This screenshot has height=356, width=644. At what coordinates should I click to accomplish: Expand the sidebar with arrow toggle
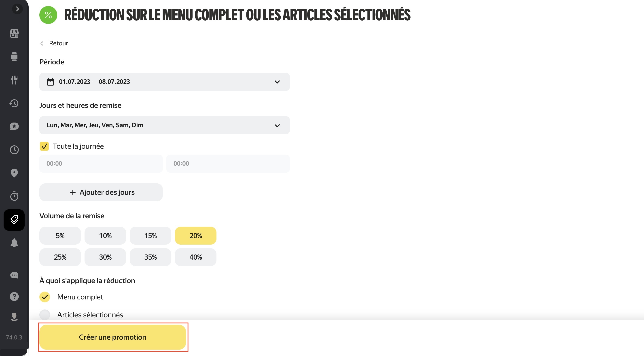tap(17, 9)
